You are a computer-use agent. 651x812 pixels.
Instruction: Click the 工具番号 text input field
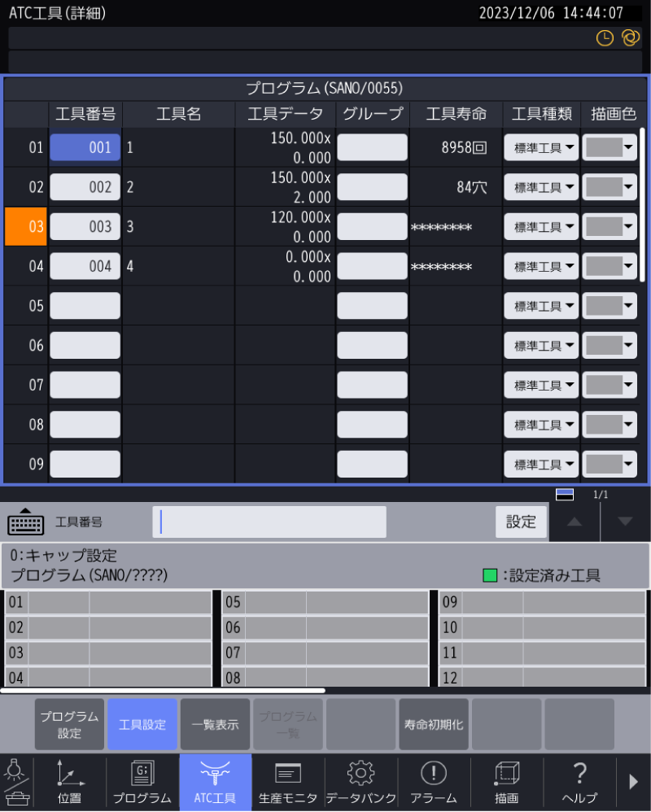[x=270, y=522]
